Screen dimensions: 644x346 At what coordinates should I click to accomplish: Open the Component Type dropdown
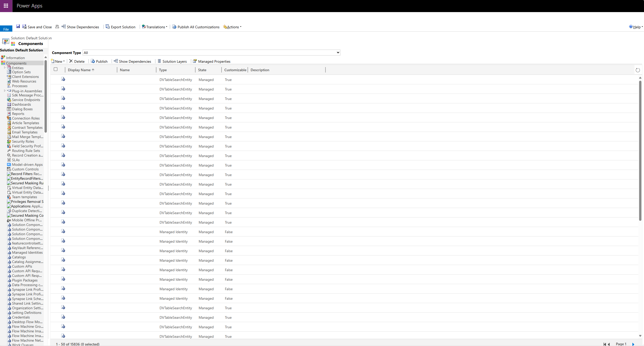click(x=211, y=53)
